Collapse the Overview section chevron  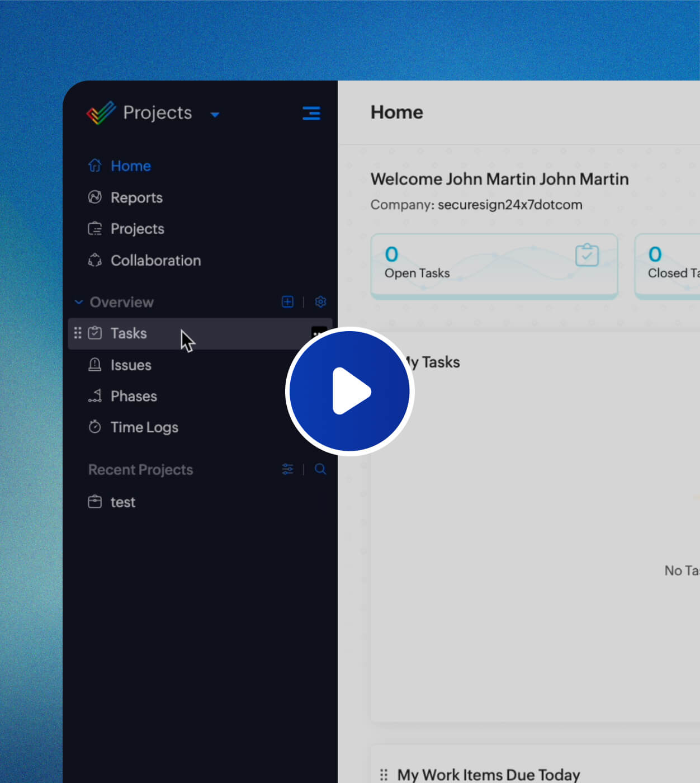click(x=78, y=302)
